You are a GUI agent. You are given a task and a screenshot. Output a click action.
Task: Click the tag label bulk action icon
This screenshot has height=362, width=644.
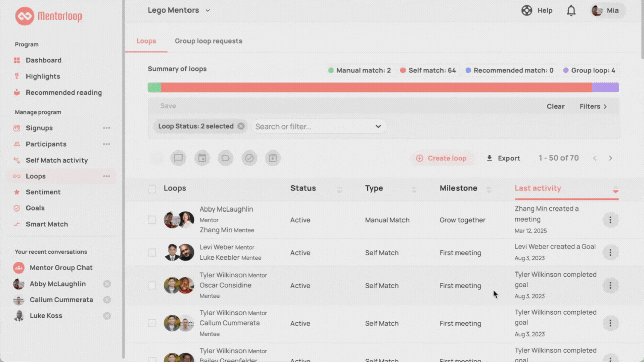pos(225,158)
